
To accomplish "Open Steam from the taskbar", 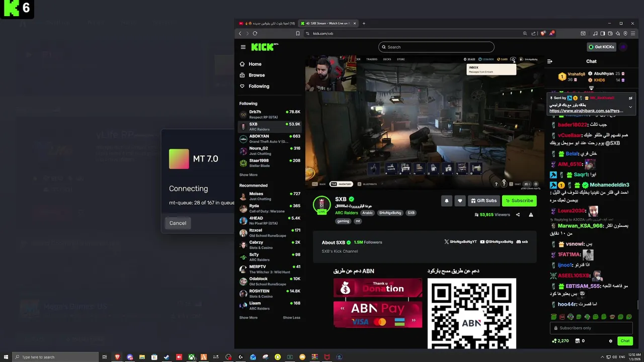I will [x=167, y=357].
